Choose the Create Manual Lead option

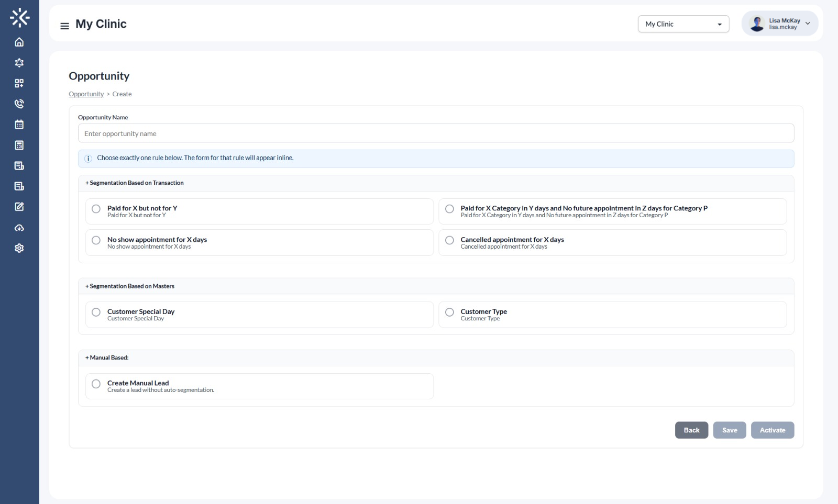(x=96, y=384)
